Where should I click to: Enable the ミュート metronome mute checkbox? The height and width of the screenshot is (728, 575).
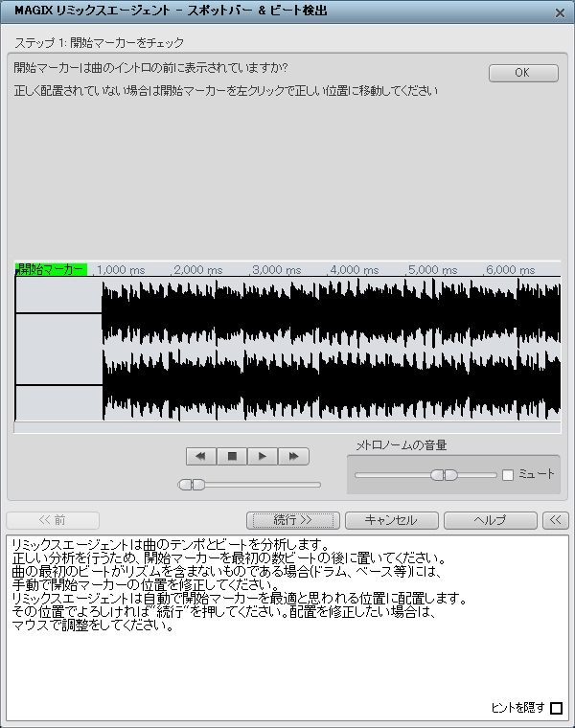click(x=508, y=474)
